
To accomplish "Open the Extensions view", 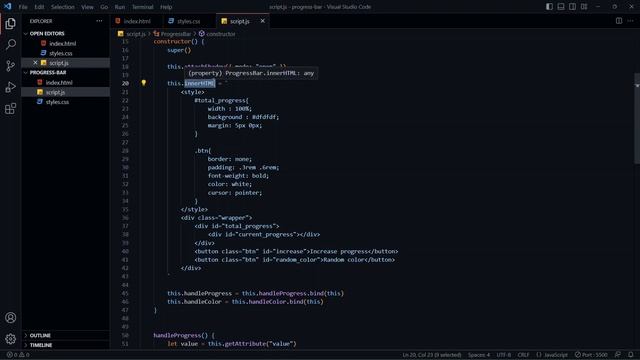I will 11,109.
